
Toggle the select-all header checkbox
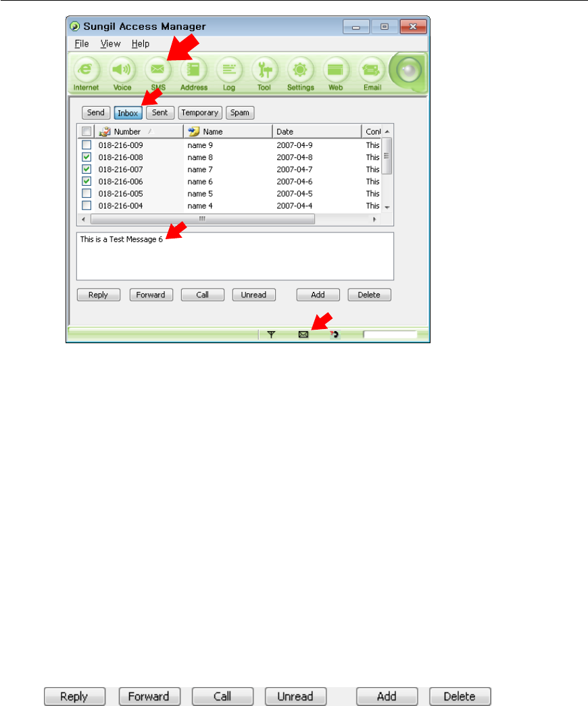tap(87, 132)
